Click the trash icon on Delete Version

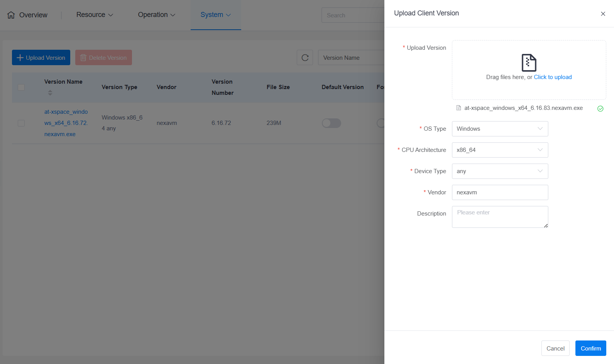point(83,58)
